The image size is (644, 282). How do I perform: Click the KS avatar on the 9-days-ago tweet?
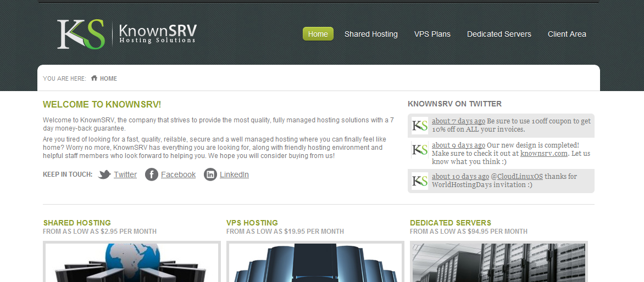coord(420,150)
